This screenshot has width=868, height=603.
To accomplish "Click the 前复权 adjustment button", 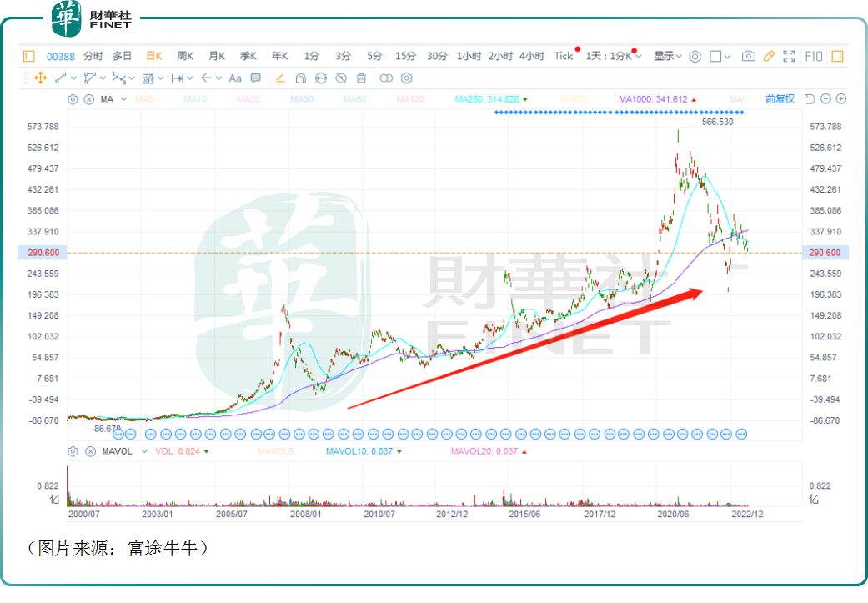I will [780, 98].
